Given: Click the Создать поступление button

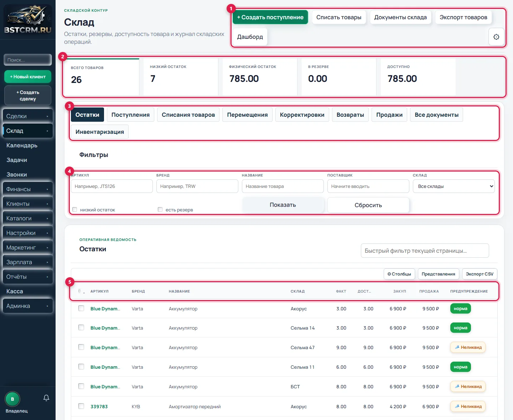Looking at the screenshot, I should (270, 17).
